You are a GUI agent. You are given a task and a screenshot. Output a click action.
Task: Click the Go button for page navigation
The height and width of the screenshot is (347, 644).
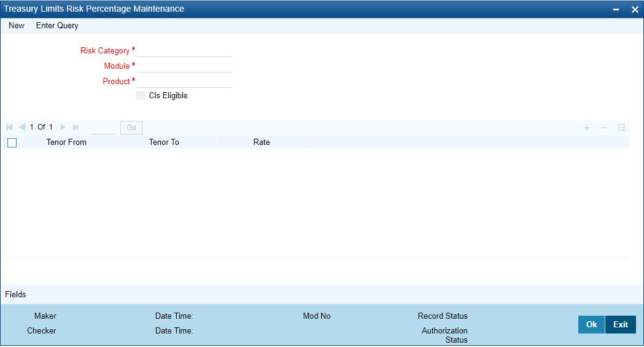point(131,128)
